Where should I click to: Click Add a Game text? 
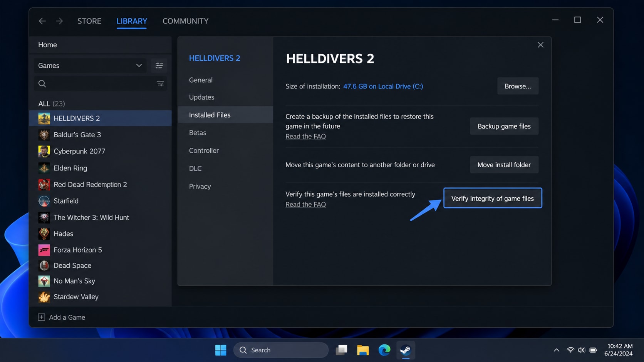point(67,317)
